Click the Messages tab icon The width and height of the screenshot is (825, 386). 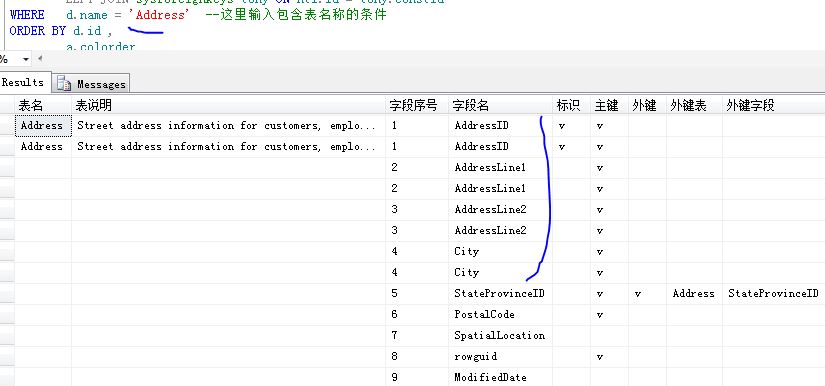pos(64,84)
